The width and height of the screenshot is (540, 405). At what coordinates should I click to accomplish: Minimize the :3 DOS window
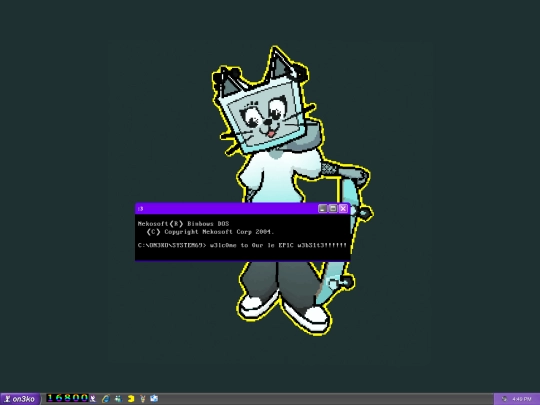[322, 208]
